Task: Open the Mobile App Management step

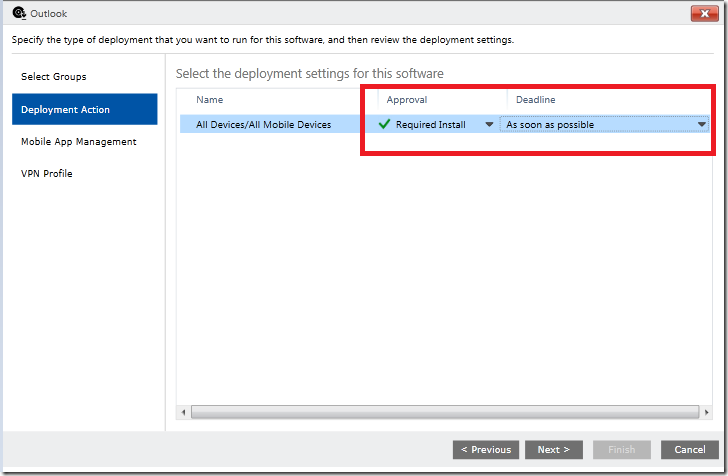Action: pyautogui.click(x=78, y=142)
